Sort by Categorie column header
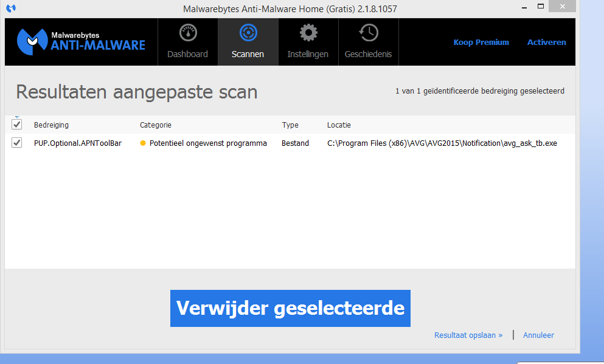Viewport: 604px width, 364px height. 156,125
